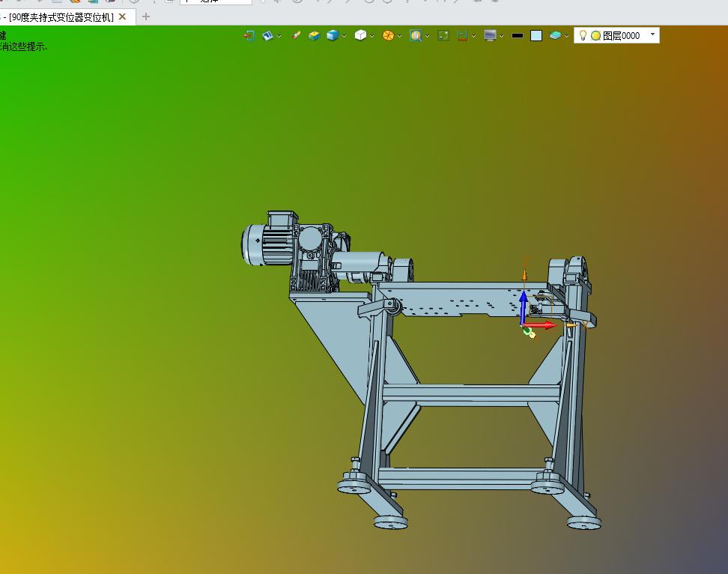Toggle the lightbulb layer visibility icon
Image resolution: width=728 pixels, height=574 pixels.
[583, 35]
